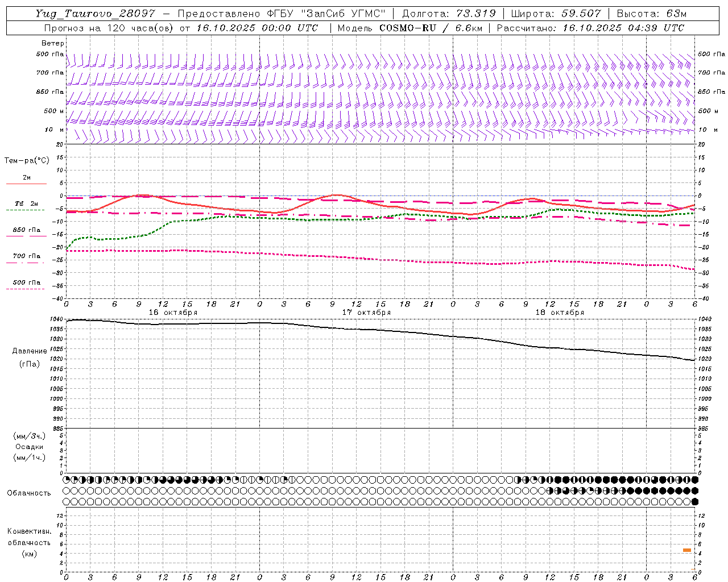Click dashed line sample beneath 500 гПа legend
728x582 pixels.
click(x=26, y=289)
